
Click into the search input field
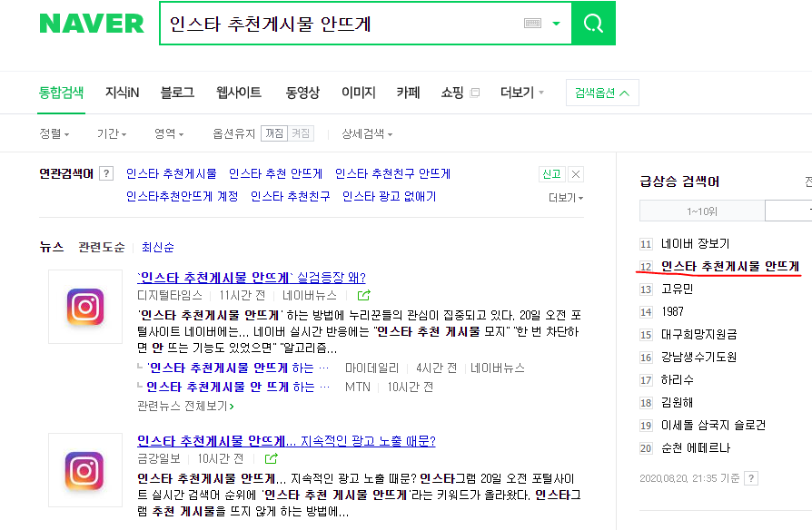(342, 24)
